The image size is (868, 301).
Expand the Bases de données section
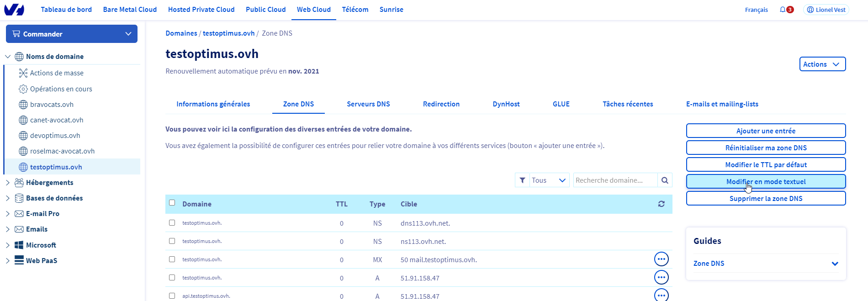pos(8,198)
